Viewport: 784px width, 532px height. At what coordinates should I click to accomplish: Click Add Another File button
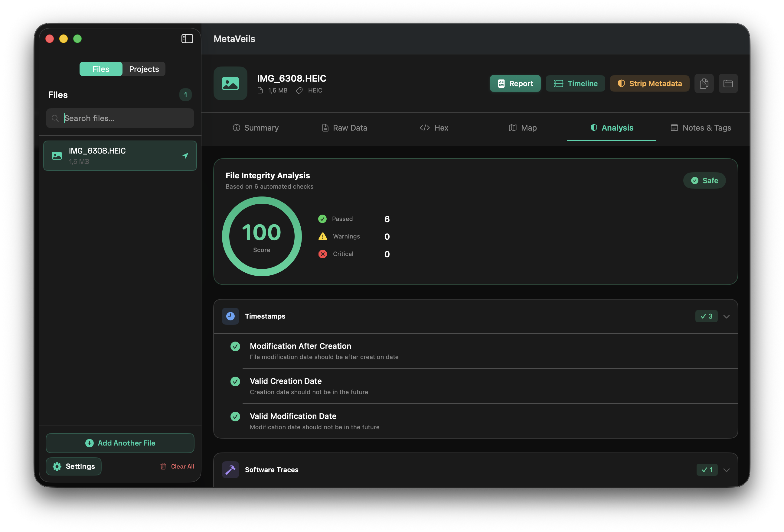(120, 443)
